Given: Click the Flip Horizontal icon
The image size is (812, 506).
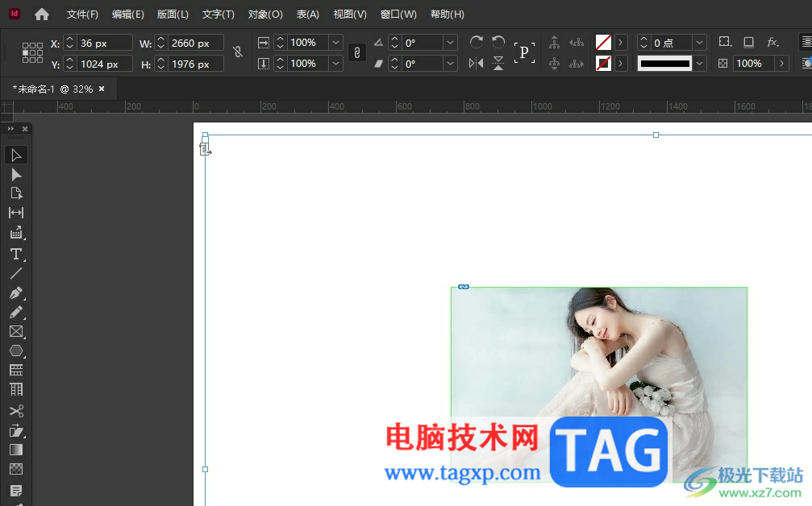Looking at the screenshot, I should 477,63.
